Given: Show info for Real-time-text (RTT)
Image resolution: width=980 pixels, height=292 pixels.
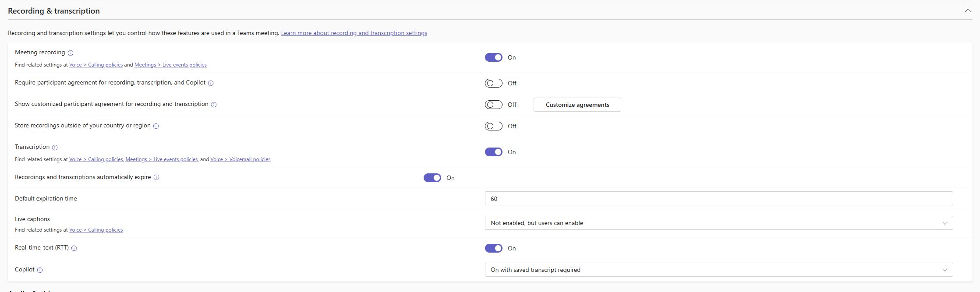Looking at the screenshot, I should coord(74,248).
